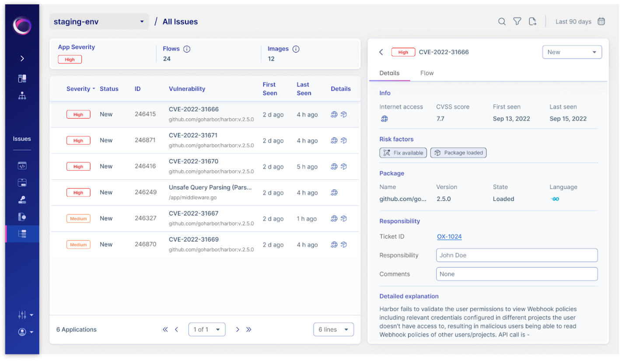
Task: Click the search magnifier icon
Action: click(502, 21)
